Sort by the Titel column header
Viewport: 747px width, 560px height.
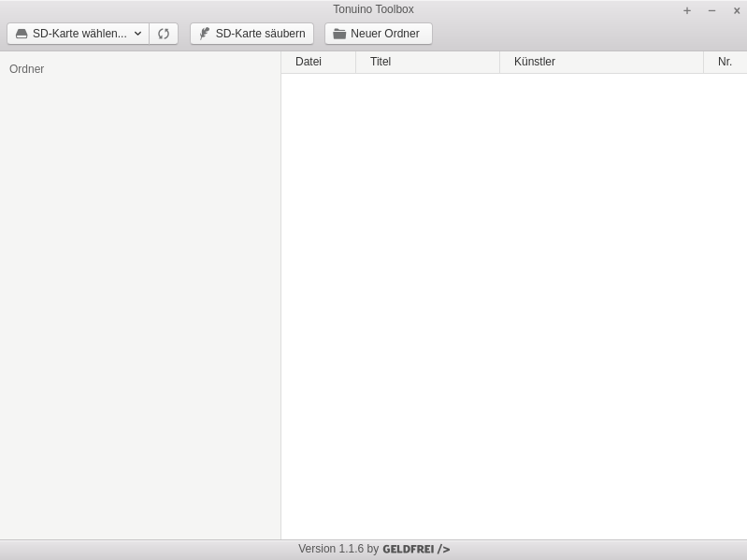(x=428, y=62)
